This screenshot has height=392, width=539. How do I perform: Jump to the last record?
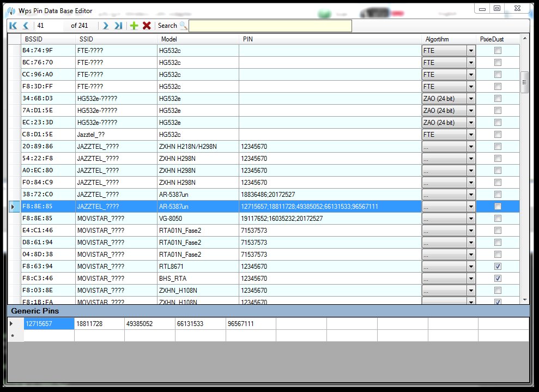click(x=118, y=26)
